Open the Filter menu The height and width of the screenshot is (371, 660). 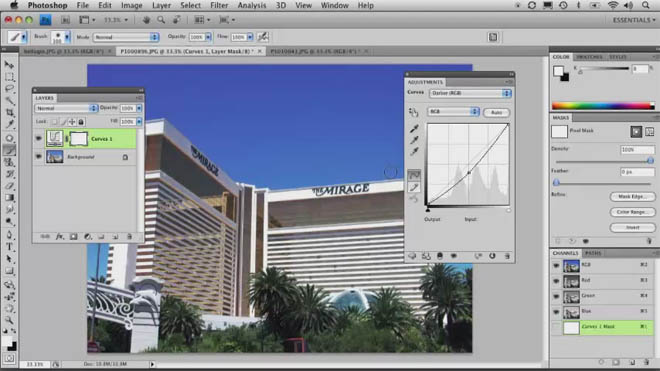pos(219,5)
